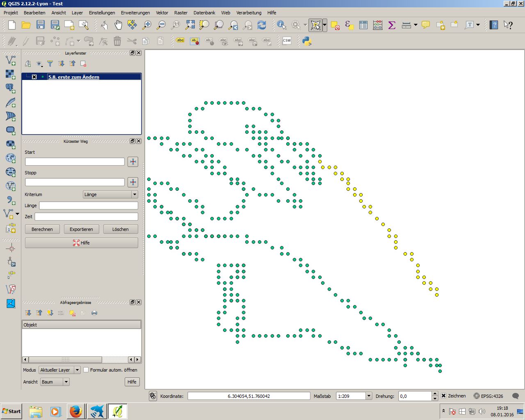Screen dimensions: 525x420
Task: Click the Berechnen button
Action: pos(42,229)
